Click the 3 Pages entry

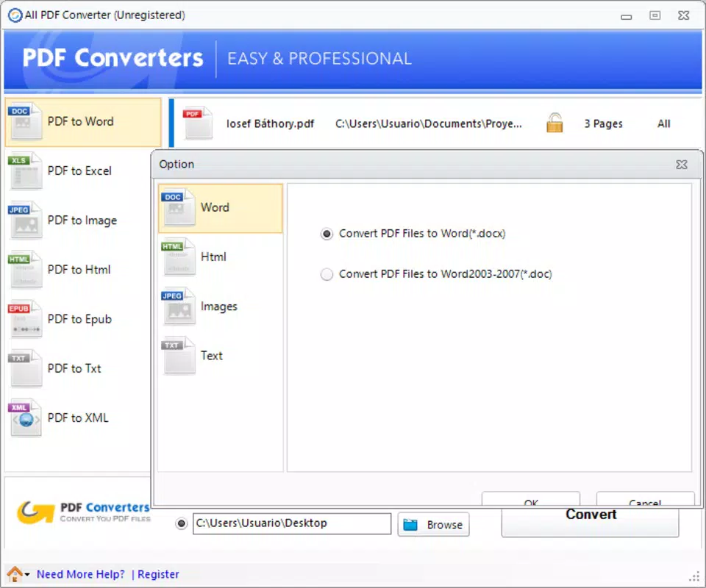[x=603, y=123]
